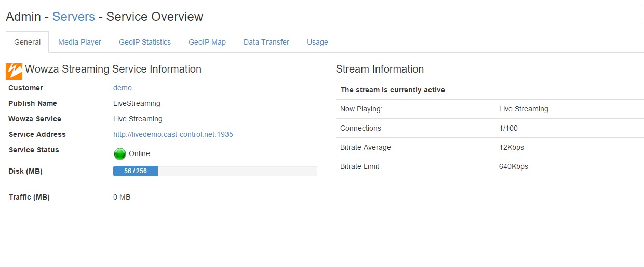The image size is (644, 267).
Task: Open the demo customer link
Action: pyautogui.click(x=123, y=88)
